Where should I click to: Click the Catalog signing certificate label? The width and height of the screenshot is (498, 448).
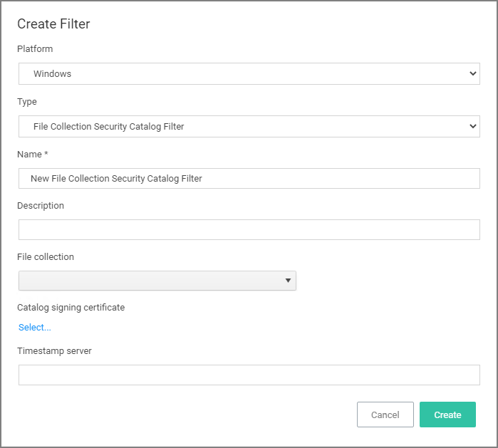click(x=71, y=308)
